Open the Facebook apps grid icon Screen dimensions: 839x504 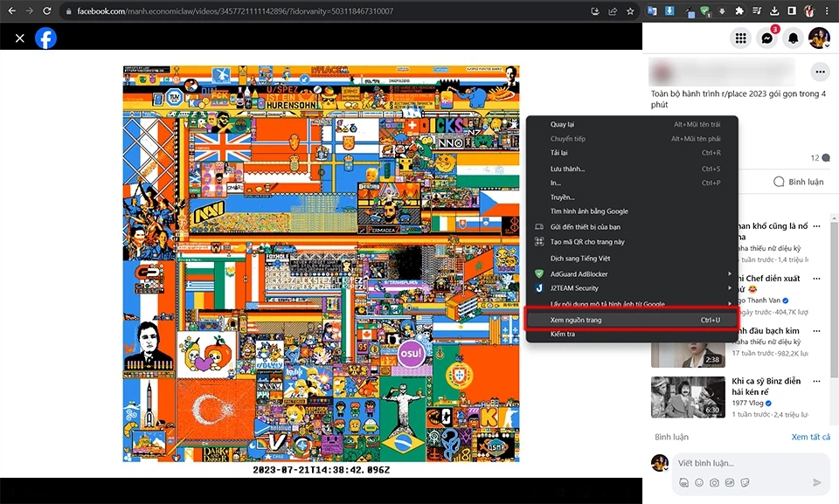[741, 38]
